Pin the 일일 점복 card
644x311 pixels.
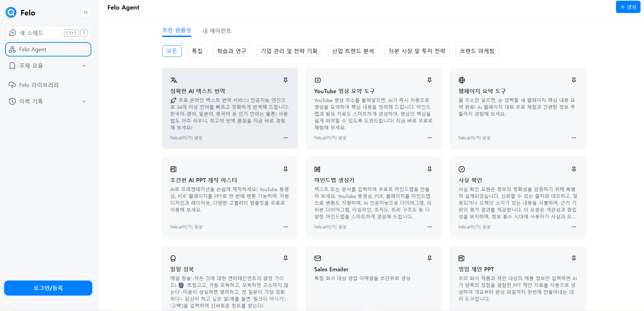pyautogui.click(x=286, y=258)
